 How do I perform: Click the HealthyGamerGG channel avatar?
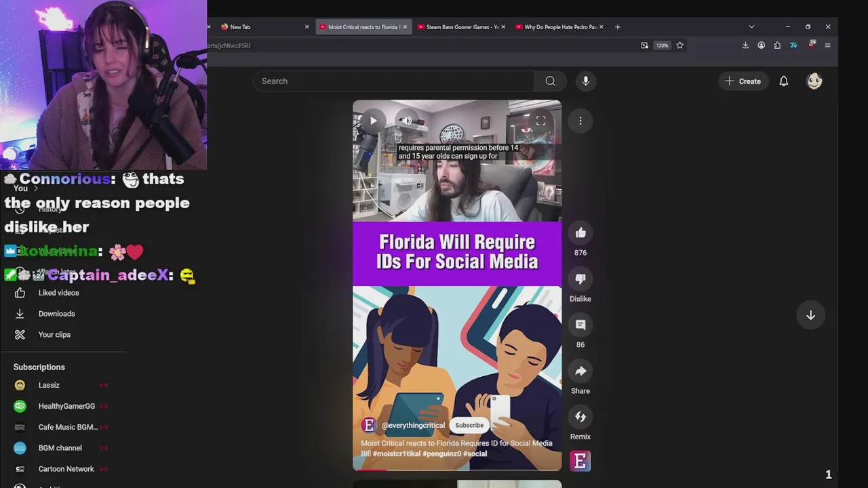20,406
